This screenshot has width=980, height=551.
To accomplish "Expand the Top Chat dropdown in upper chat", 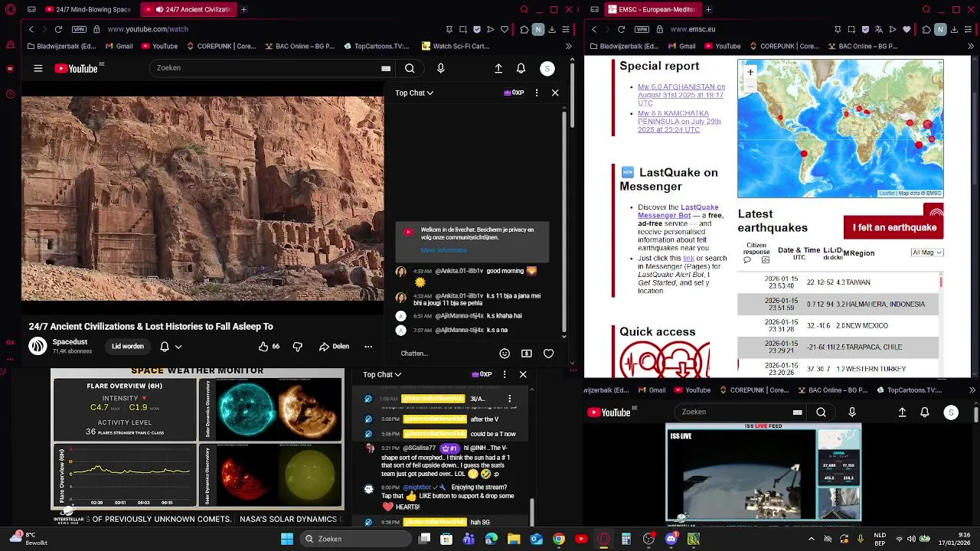I will [414, 93].
